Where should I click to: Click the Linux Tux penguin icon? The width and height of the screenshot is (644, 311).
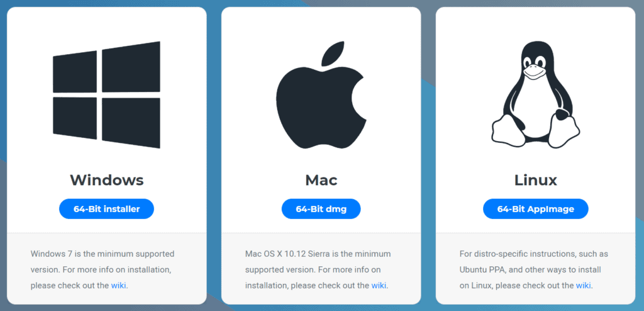[536, 94]
